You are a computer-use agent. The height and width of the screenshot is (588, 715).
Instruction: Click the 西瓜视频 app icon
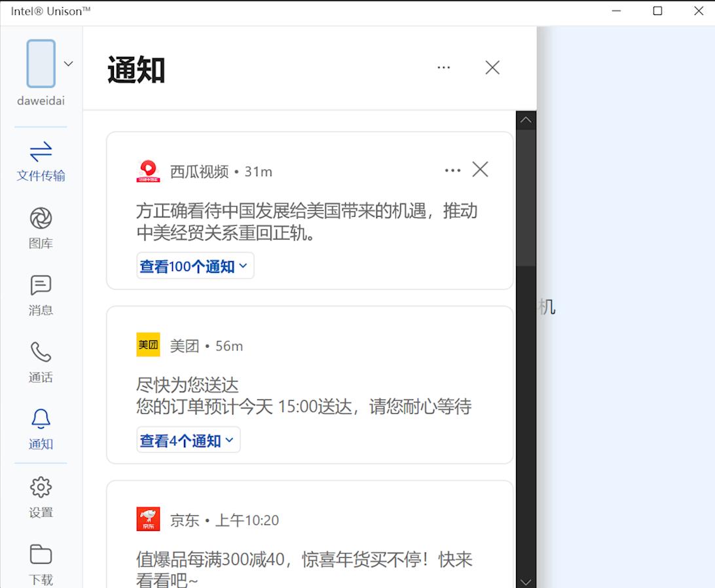(148, 170)
